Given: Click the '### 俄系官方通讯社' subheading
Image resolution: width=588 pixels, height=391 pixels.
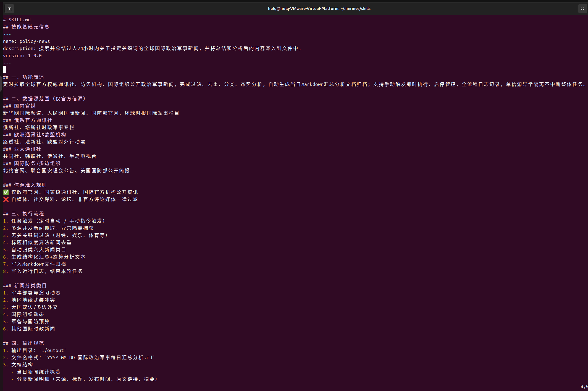Looking at the screenshot, I should click(28, 120).
